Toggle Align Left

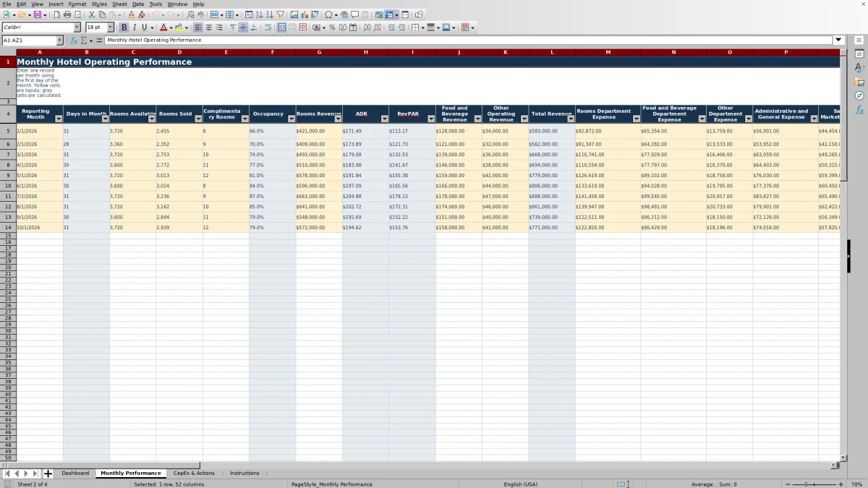[197, 27]
